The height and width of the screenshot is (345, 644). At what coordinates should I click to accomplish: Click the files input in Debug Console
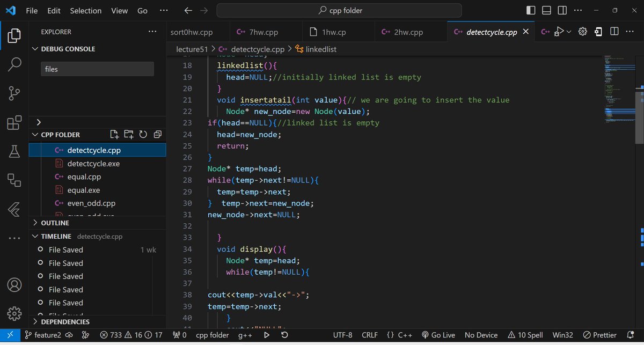98,69
